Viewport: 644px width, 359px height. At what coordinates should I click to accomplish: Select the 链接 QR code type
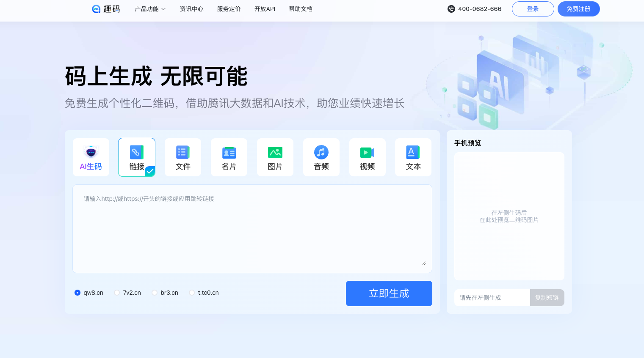136,157
